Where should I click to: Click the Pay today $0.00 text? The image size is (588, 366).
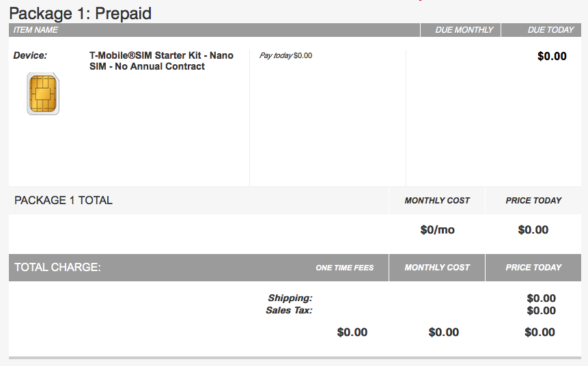coord(285,55)
